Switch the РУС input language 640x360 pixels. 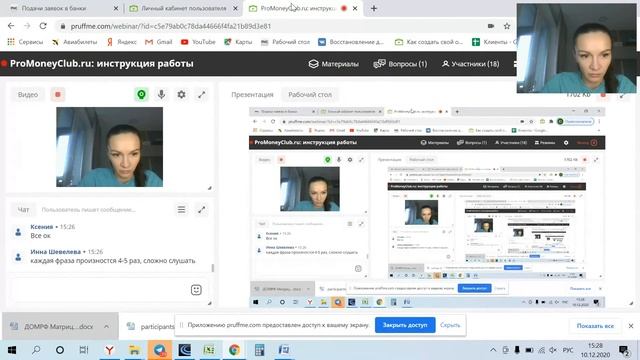pyautogui.click(x=568, y=350)
